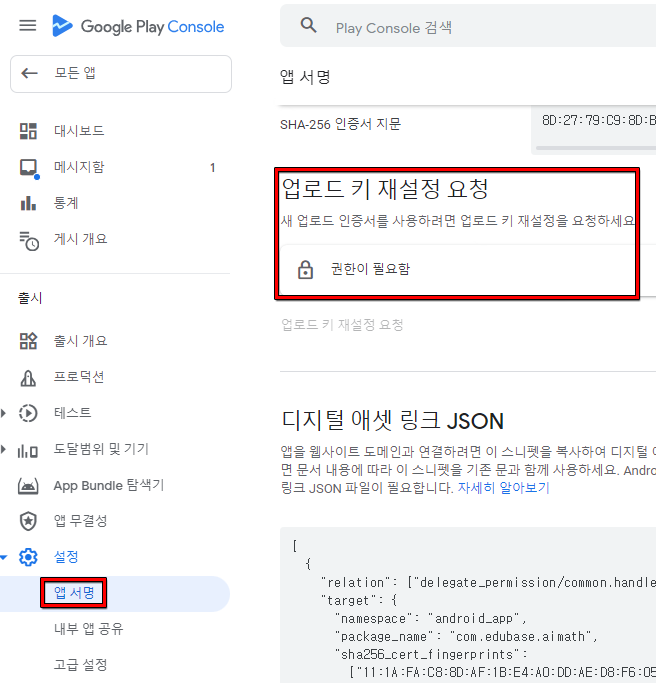Open 도달범위 및 기기 label
Image resolution: width=656 pixels, height=683 pixels.
click(x=101, y=449)
